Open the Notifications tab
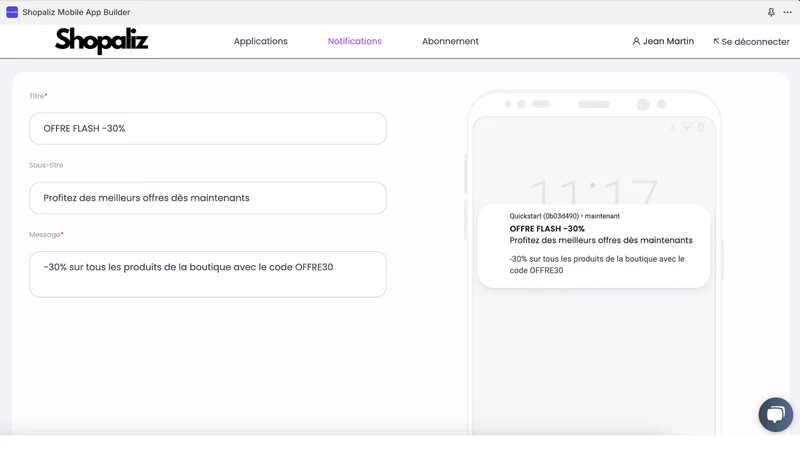The height and width of the screenshot is (450, 800). click(355, 41)
